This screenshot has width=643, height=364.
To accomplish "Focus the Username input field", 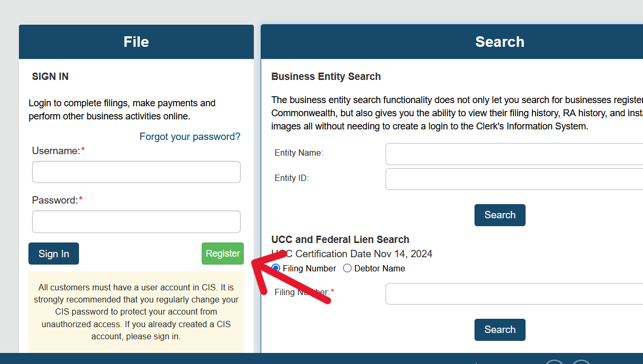I will click(136, 172).
